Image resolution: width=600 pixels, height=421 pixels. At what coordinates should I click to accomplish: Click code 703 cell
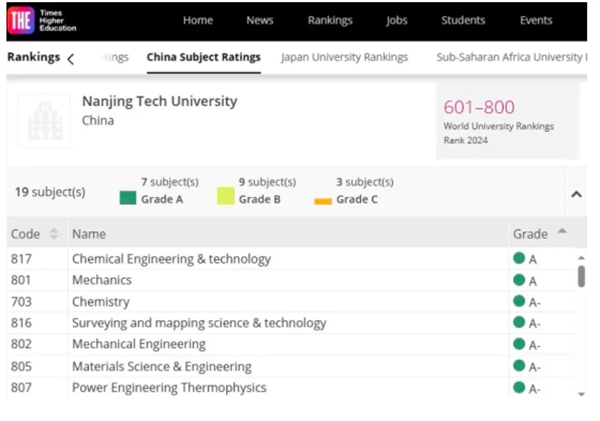point(21,302)
